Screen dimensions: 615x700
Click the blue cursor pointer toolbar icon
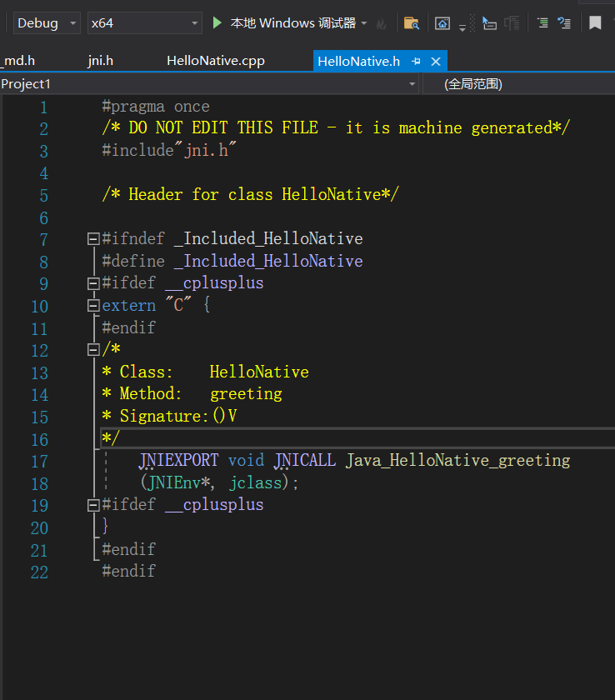pyautogui.click(x=489, y=23)
